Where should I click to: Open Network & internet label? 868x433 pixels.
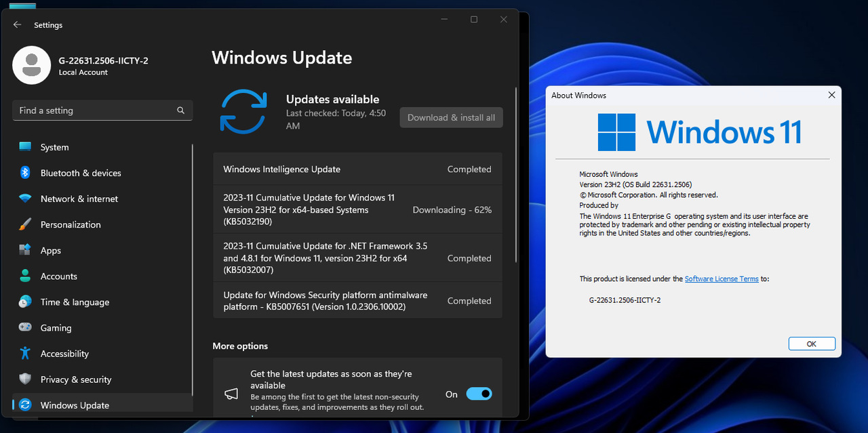pos(79,199)
